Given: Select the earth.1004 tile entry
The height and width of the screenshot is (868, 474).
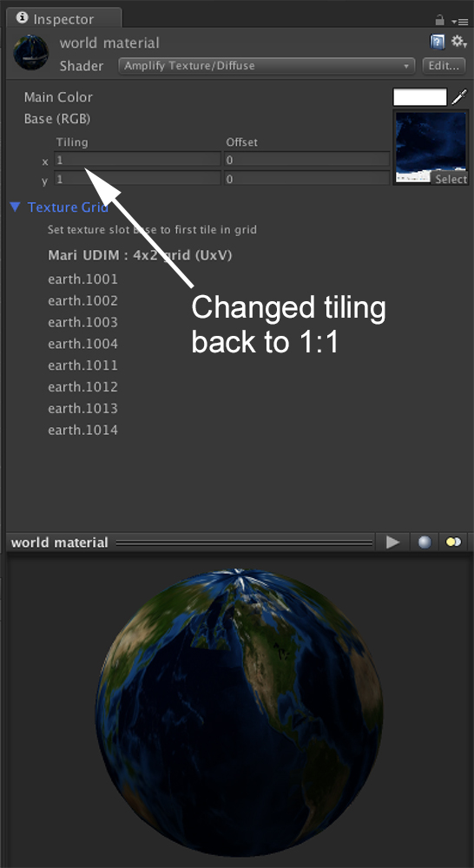Looking at the screenshot, I should tap(83, 344).
